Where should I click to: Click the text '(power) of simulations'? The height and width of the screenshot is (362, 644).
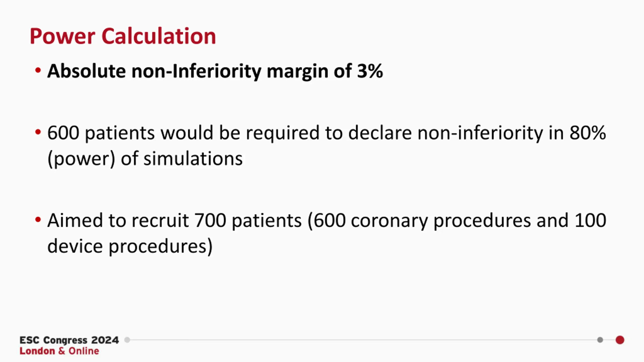coord(145,159)
